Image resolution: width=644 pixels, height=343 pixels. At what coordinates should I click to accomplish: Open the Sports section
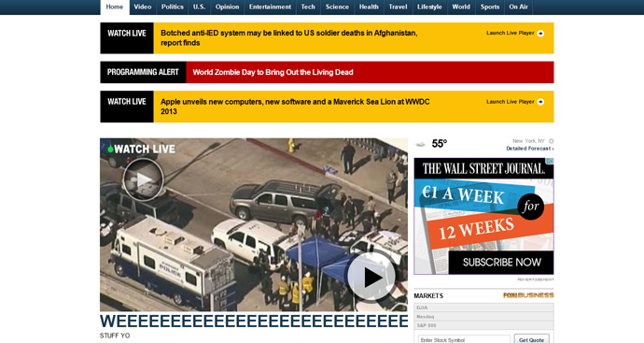tap(490, 7)
